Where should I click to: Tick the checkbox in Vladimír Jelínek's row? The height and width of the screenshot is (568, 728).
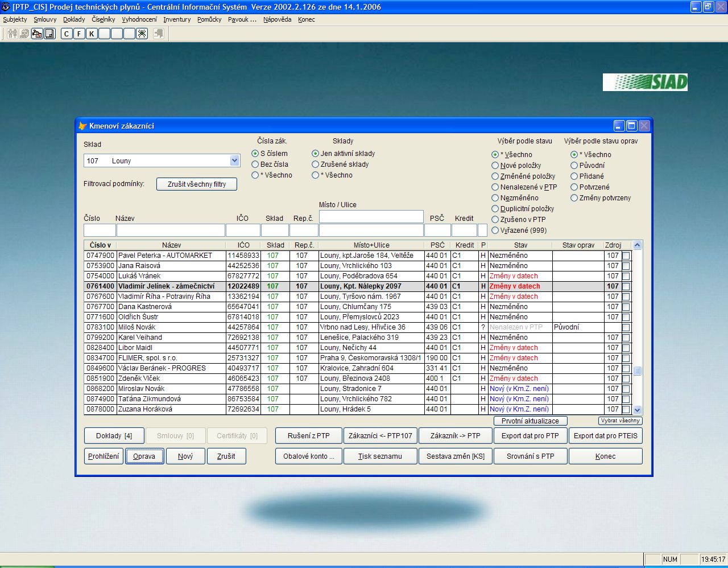pos(626,286)
